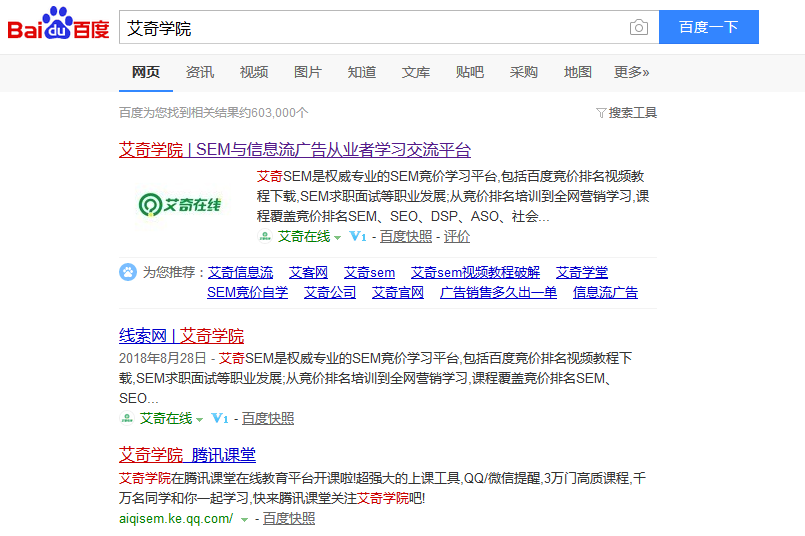
Task: Open recommended search SEM竞价自学
Action: click(x=247, y=293)
